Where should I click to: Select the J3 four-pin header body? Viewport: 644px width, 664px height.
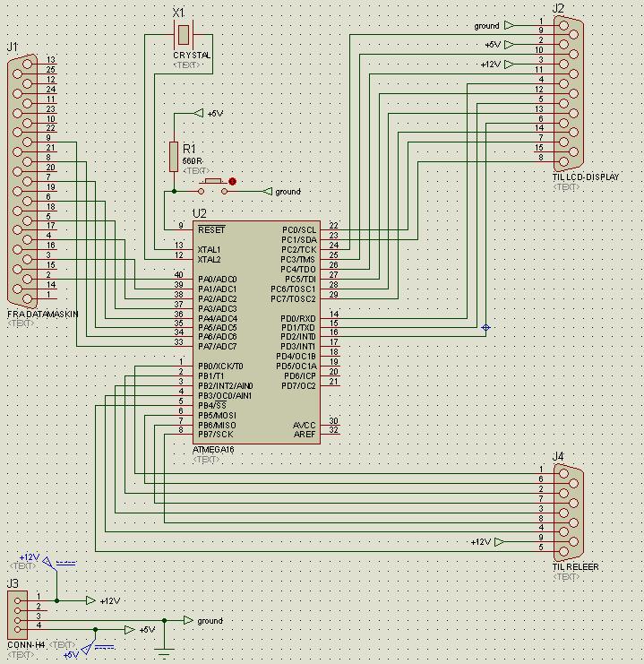(17, 615)
